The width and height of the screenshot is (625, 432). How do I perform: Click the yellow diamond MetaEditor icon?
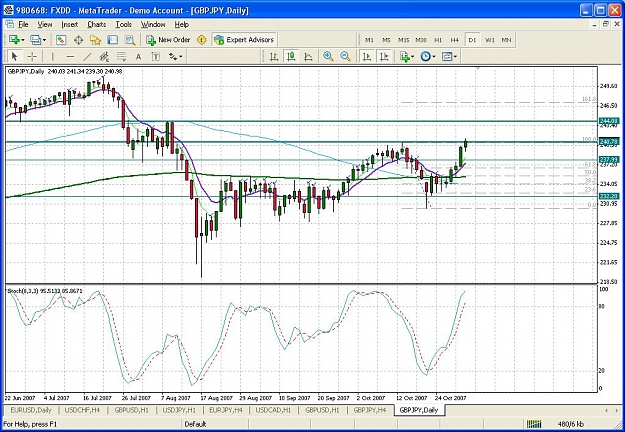tap(202, 40)
